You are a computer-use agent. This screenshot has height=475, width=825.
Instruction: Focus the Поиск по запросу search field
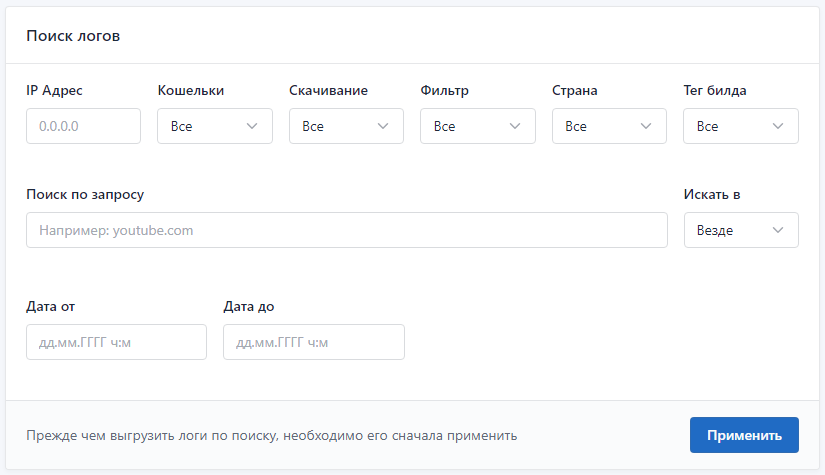[x=346, y=230]
